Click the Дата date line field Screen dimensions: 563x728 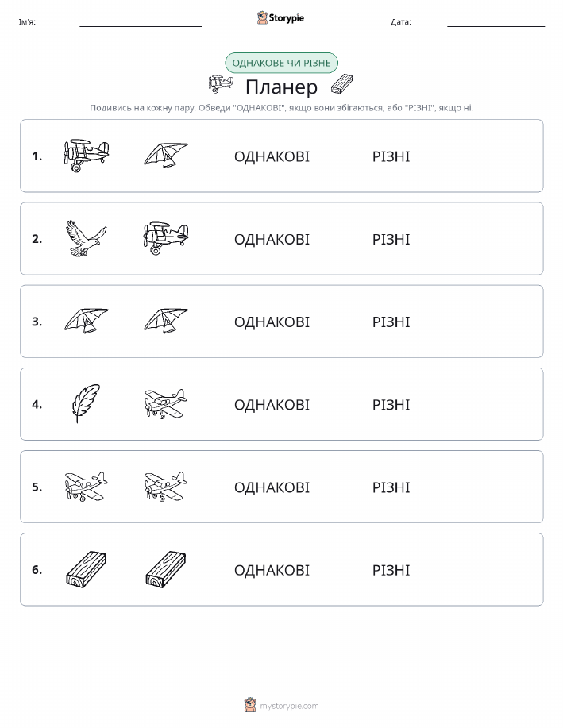(496, 21)
